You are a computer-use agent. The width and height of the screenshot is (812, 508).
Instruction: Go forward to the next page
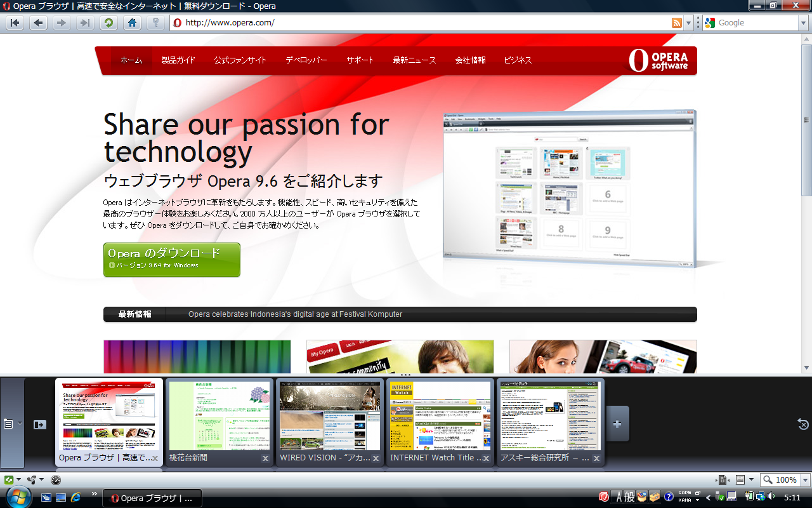(61, 23)
